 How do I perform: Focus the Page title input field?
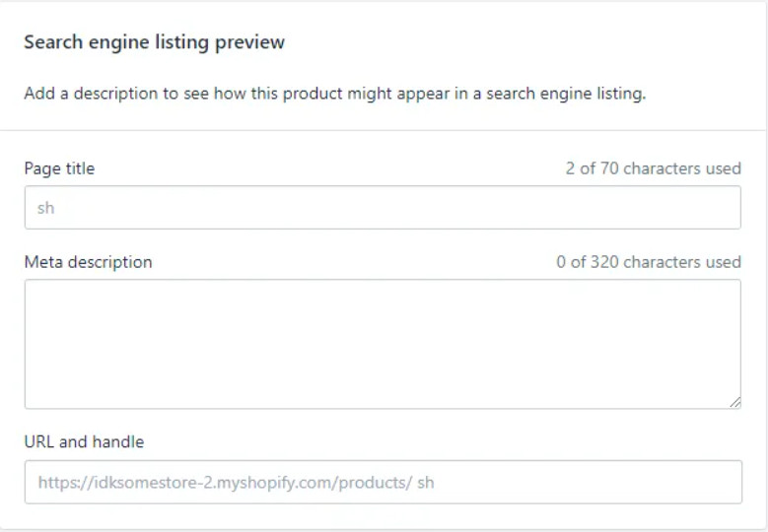coord(383,208)
